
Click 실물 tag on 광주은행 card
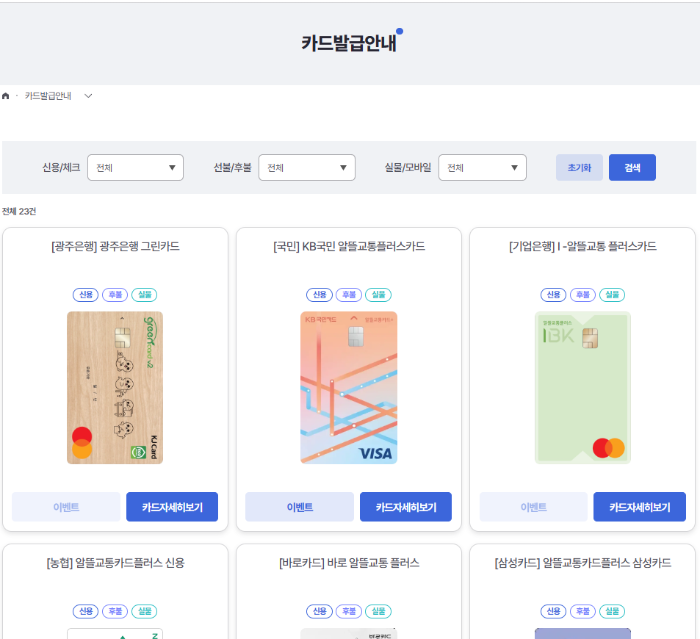pyautogui.click(x=145, y=295)
